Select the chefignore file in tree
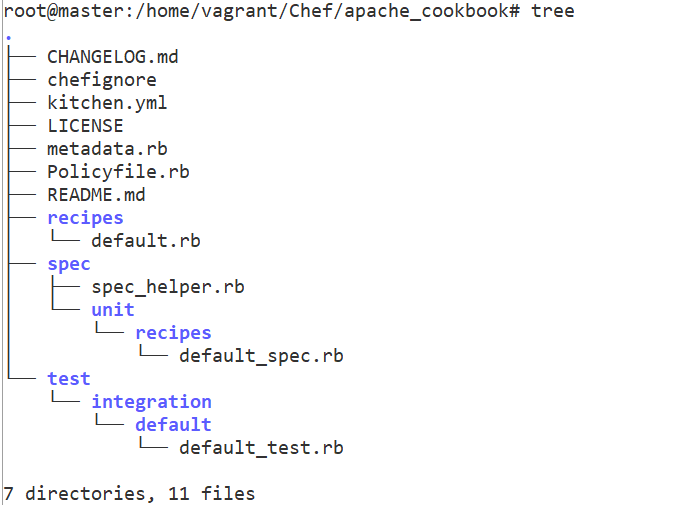This screenshot has height=505, width=686. click(102, 80)
